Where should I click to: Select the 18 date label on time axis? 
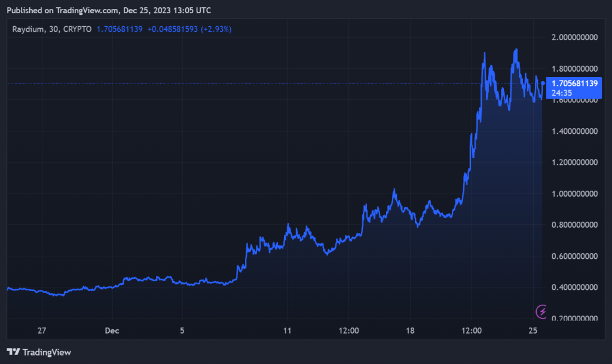410,331
